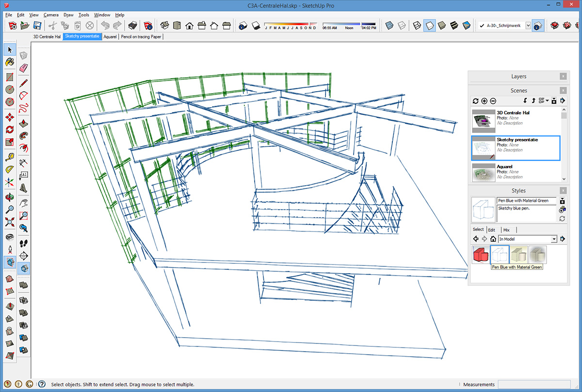Select the Zoom magnifier tool
Screen dimensions: 582x392
[x=10, y=210]
